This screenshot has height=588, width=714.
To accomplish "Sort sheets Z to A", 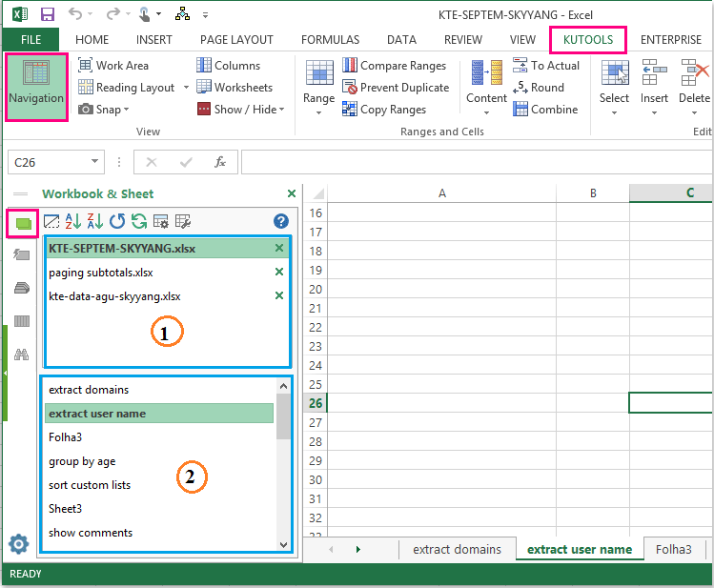I will pyautogui.click(x=94, y=221).
